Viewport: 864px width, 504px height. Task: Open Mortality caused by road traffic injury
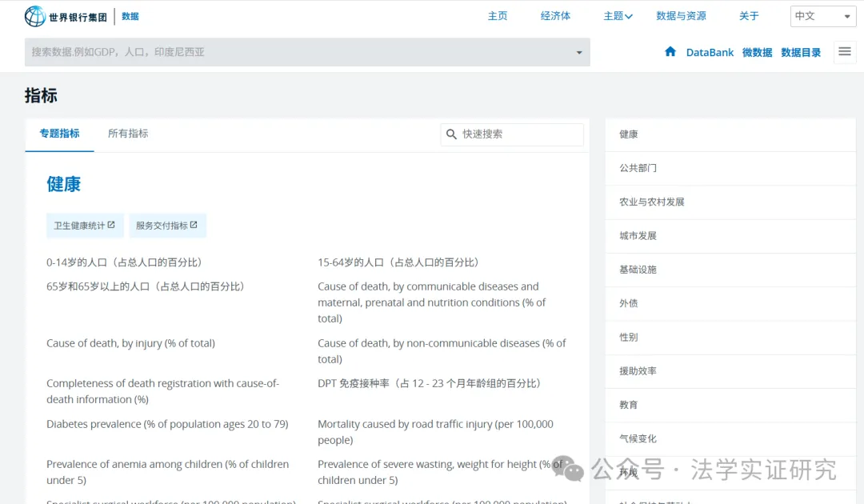coord(435,432)
